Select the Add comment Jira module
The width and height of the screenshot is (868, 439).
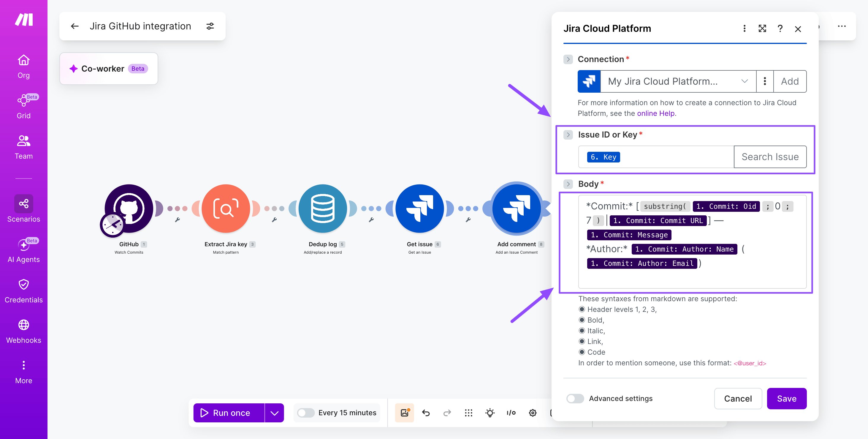[x=517, y=209]
